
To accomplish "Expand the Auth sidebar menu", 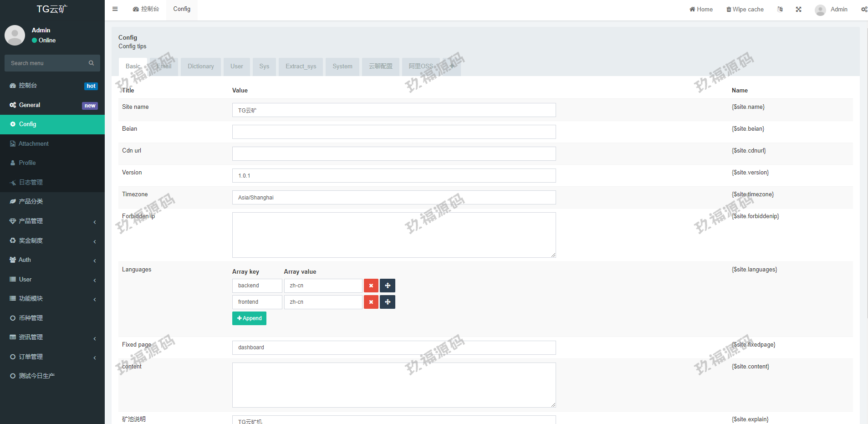I will [x=52, y=260].
